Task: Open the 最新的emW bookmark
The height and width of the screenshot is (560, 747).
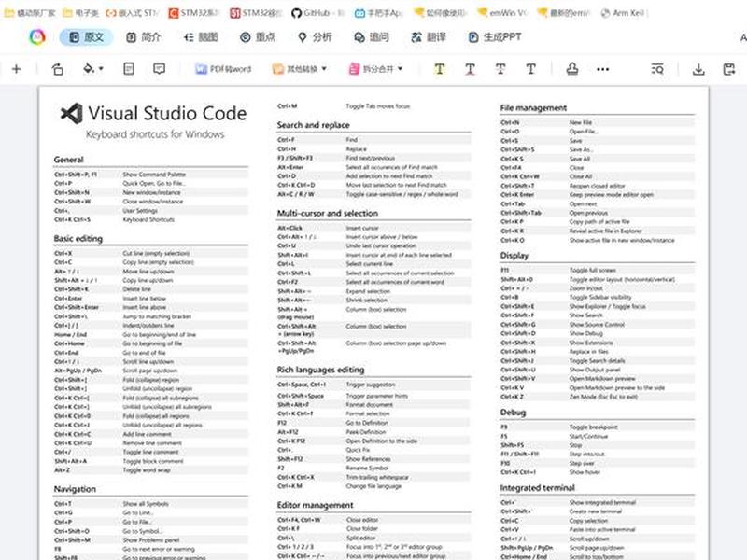Action: pyautogui.click(x=564, y=13)
